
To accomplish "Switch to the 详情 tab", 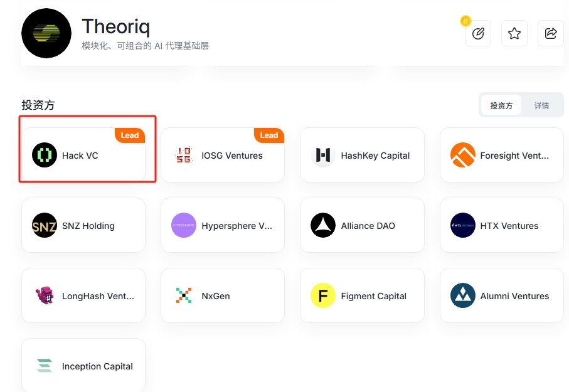I will click(x=541, y=105).
